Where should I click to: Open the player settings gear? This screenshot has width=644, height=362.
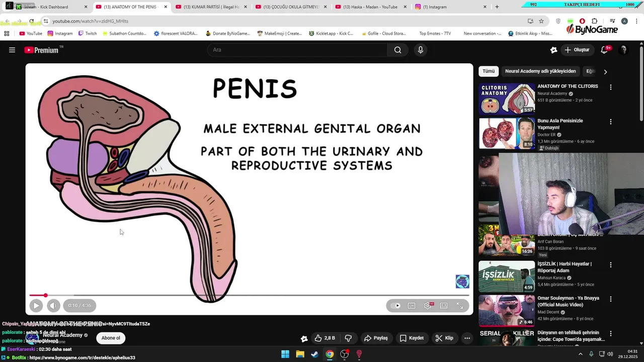[x=428, y=305]
